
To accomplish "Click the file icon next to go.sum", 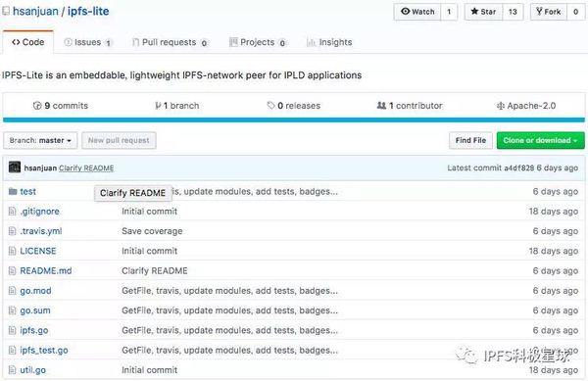I will click(x=13, y=310).
